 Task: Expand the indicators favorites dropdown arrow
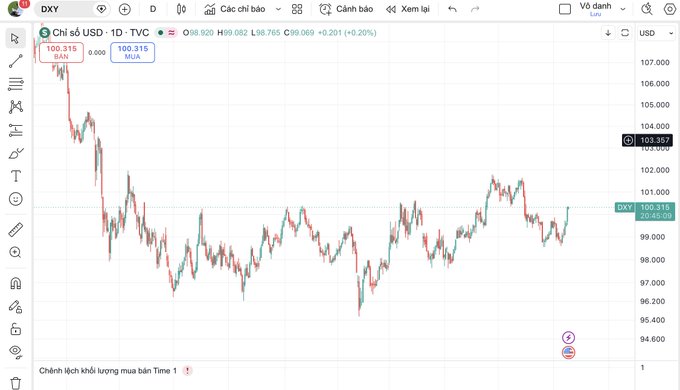tap(278, 9)
